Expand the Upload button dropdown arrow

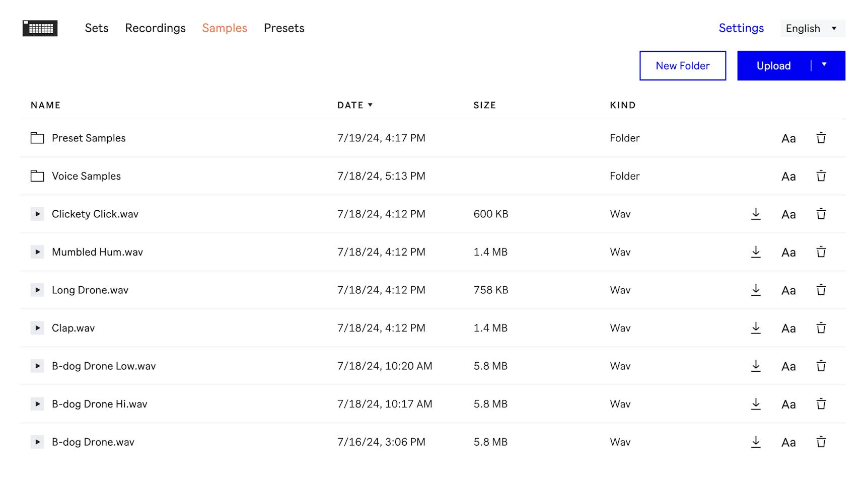(x=824, y=65)
